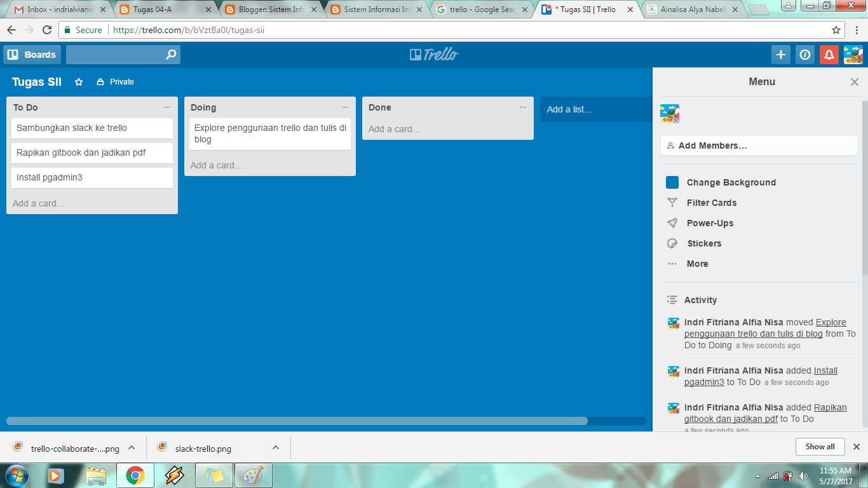Open media player taskbar icon
The height and width of the screenshot is (488, 868).
pos(57,475)
